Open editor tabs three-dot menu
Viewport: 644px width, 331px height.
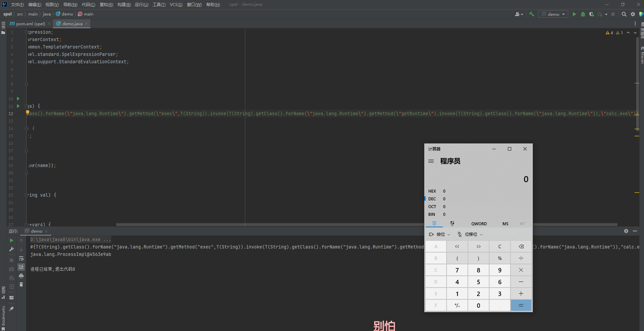click(635, 24)
